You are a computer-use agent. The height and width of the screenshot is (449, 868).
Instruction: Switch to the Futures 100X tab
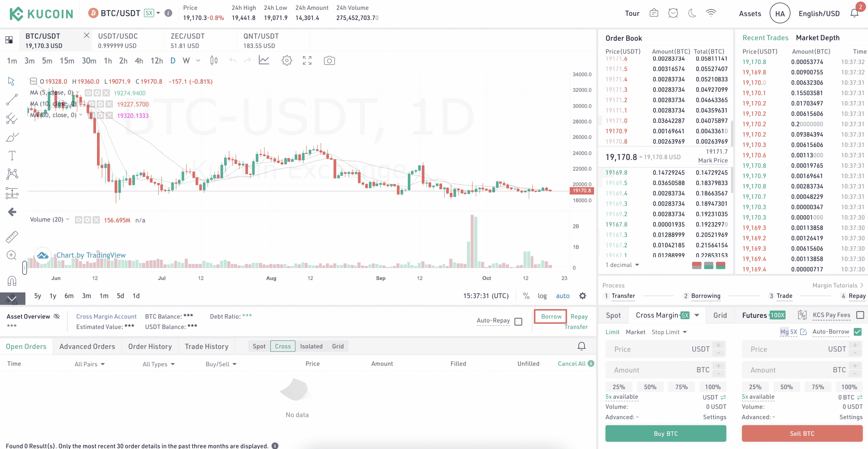[764, 315]
